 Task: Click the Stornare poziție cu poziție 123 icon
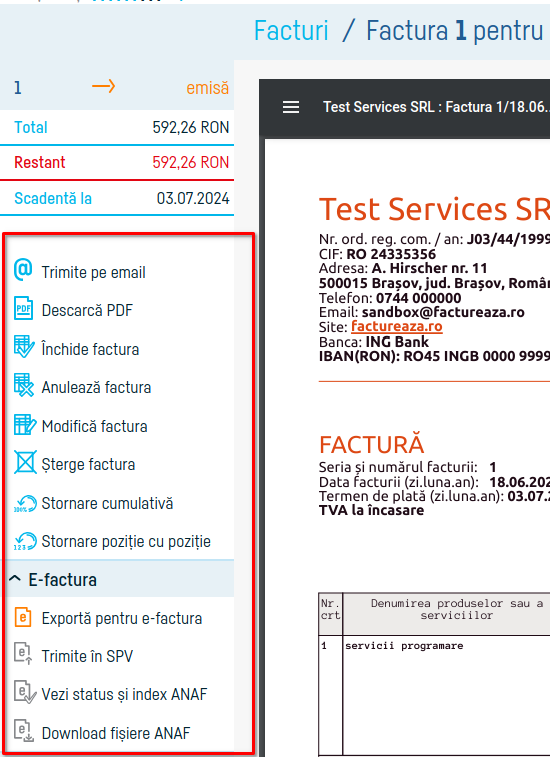point(25,541)
